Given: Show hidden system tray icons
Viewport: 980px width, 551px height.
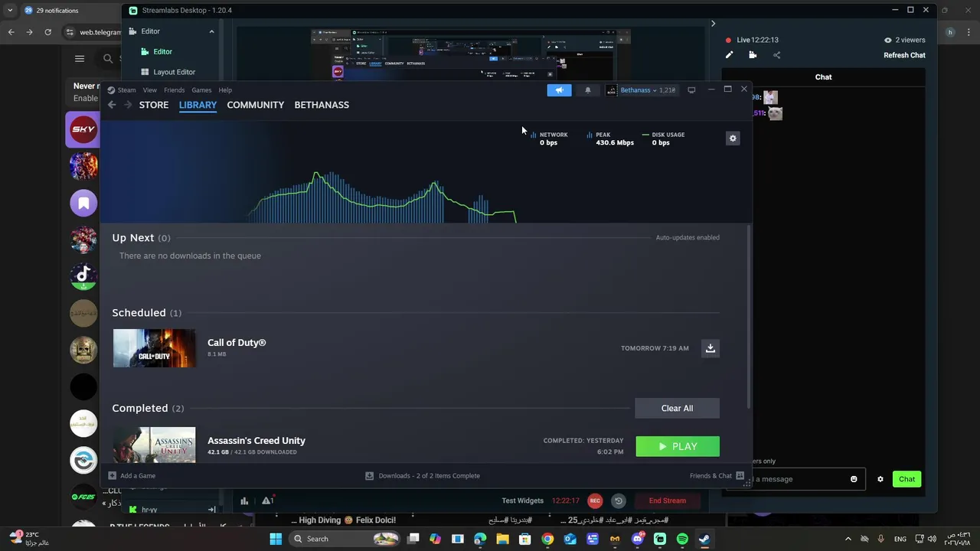Looking at the screenshot, I should tap(848, 539).
